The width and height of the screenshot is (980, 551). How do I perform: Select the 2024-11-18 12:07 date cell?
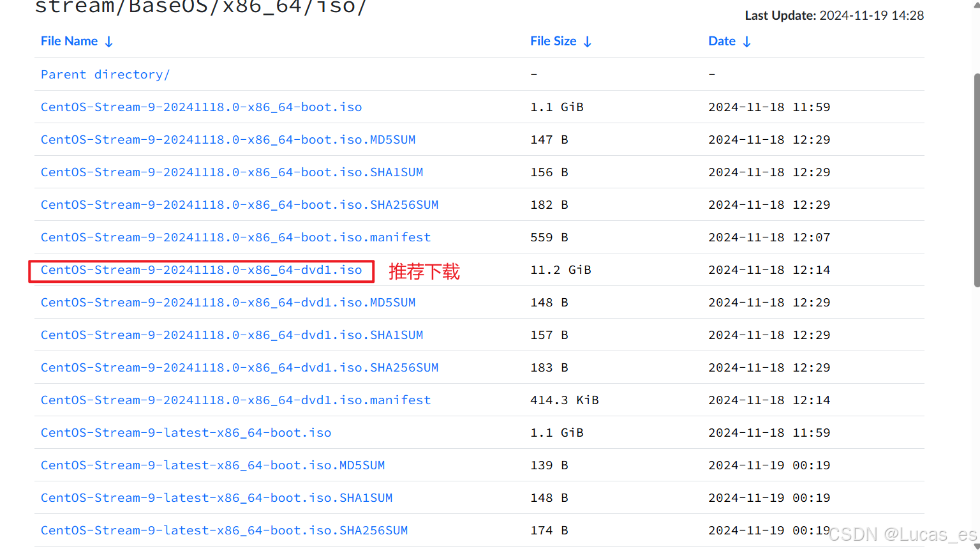(769, 237)
